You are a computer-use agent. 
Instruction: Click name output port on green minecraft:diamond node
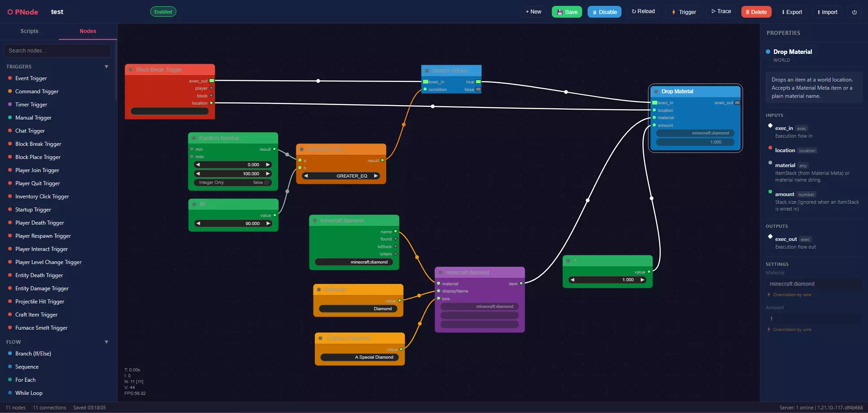(x=395, y=231)
